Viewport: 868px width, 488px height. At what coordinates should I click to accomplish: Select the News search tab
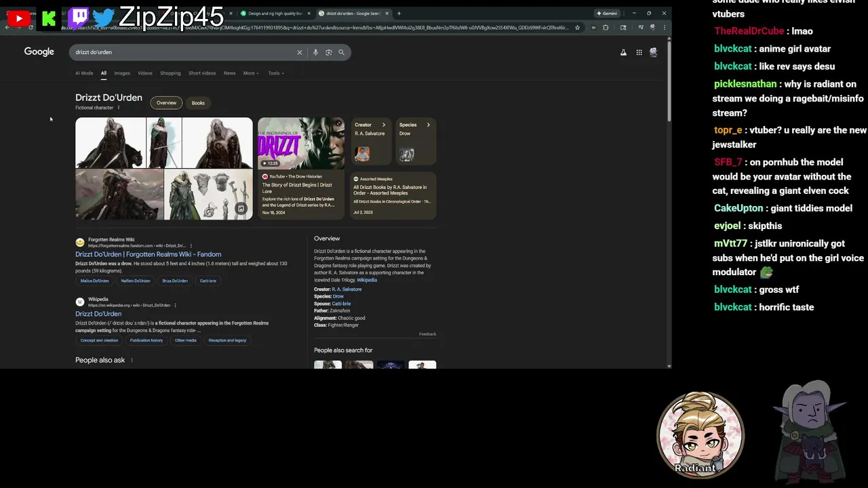pos(230,73)
